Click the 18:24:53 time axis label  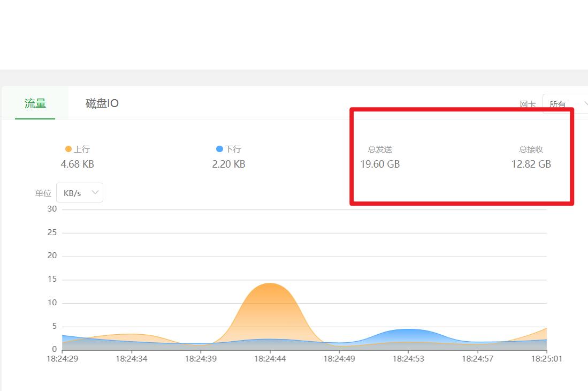(x=408, y=359)
